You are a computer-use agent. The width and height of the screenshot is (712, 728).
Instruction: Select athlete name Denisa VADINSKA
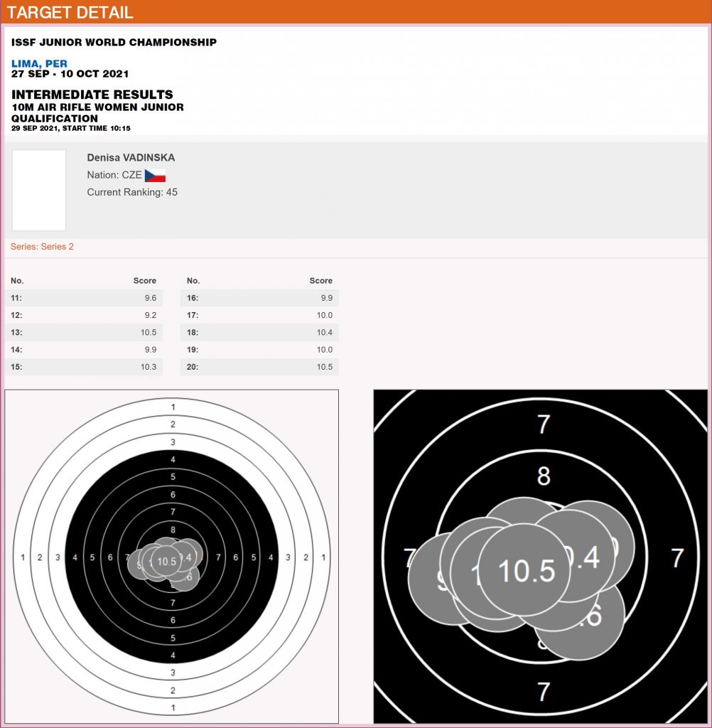tap(131, 157)
